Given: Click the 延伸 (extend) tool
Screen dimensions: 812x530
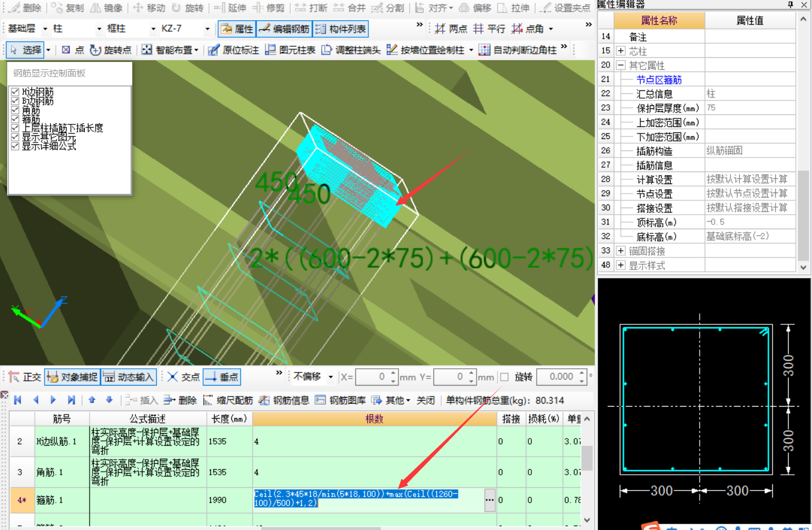Looking at the screenshot, I should click(230, 8).
